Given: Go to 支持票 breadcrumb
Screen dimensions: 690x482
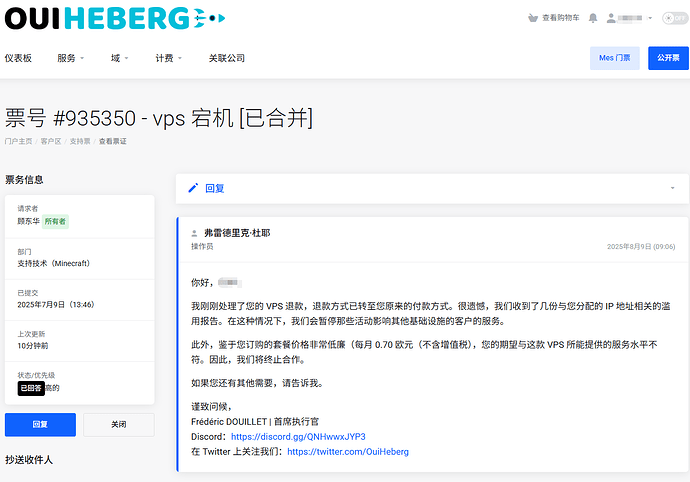Looking at the screenshot, I should point(80,141).
